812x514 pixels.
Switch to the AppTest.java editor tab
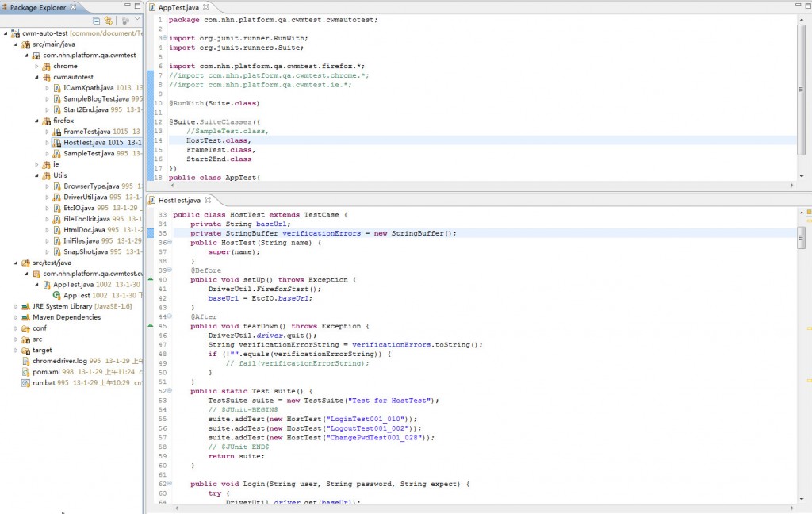click(x=178, y=7)
